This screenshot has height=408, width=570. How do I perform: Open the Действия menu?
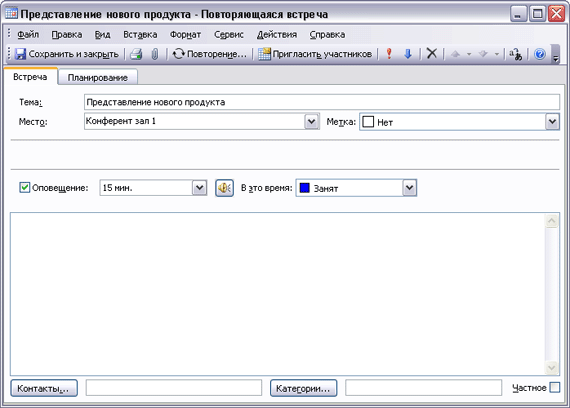point(277,35)
